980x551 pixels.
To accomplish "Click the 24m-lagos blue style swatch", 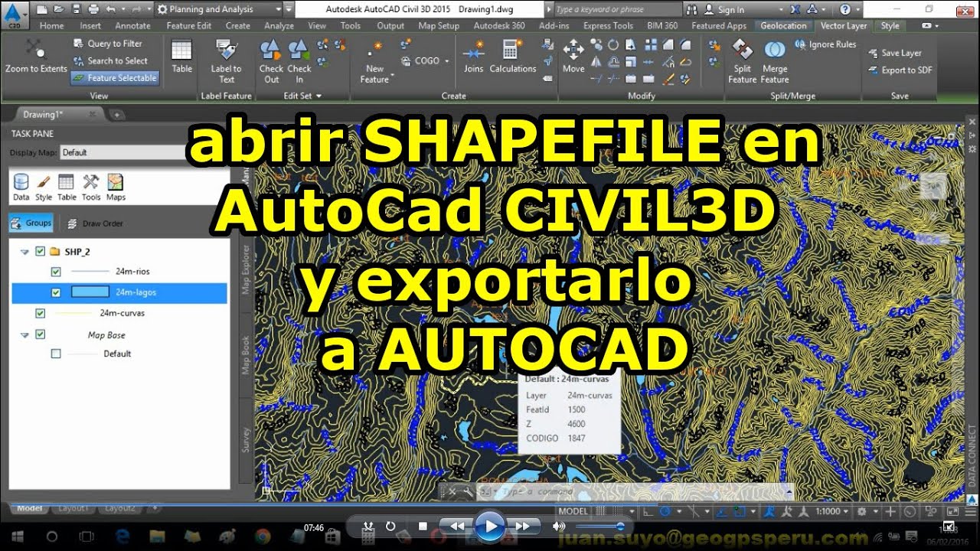I will [x=90, y=292].
